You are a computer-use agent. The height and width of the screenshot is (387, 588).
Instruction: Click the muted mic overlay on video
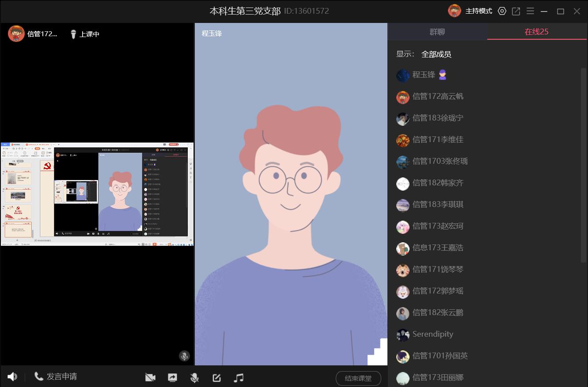tap(184, 356)
